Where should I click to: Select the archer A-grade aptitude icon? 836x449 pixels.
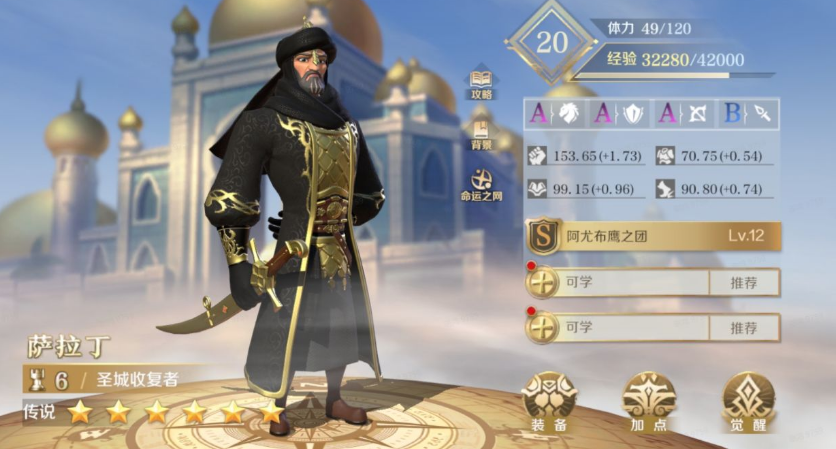click(x=684, y=114)
